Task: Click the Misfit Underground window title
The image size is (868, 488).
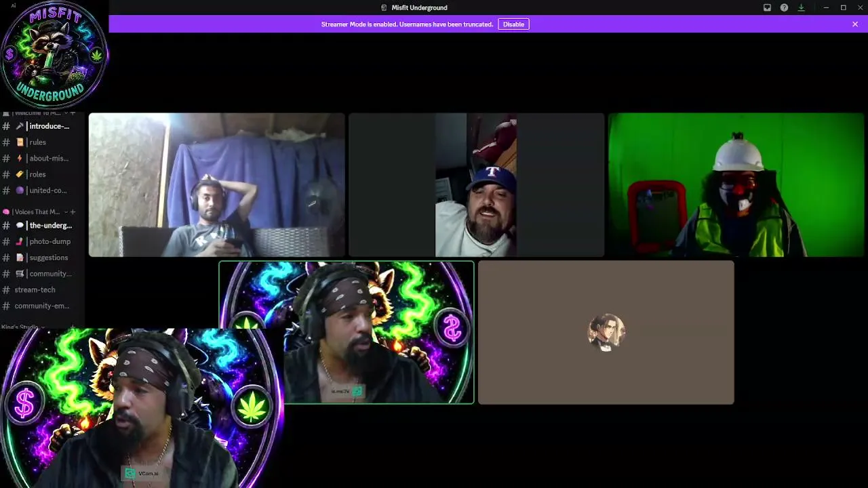Action: tap(419, 7)
